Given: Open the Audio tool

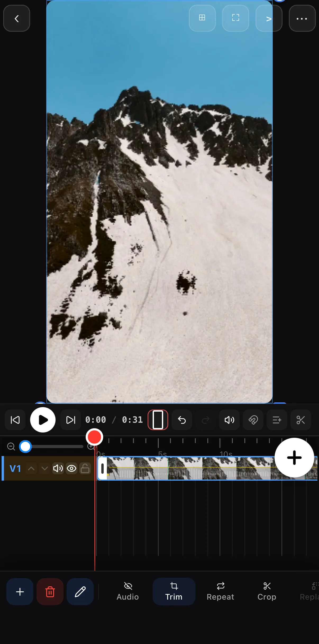Looking at the screenshot, I should [128, 592].
